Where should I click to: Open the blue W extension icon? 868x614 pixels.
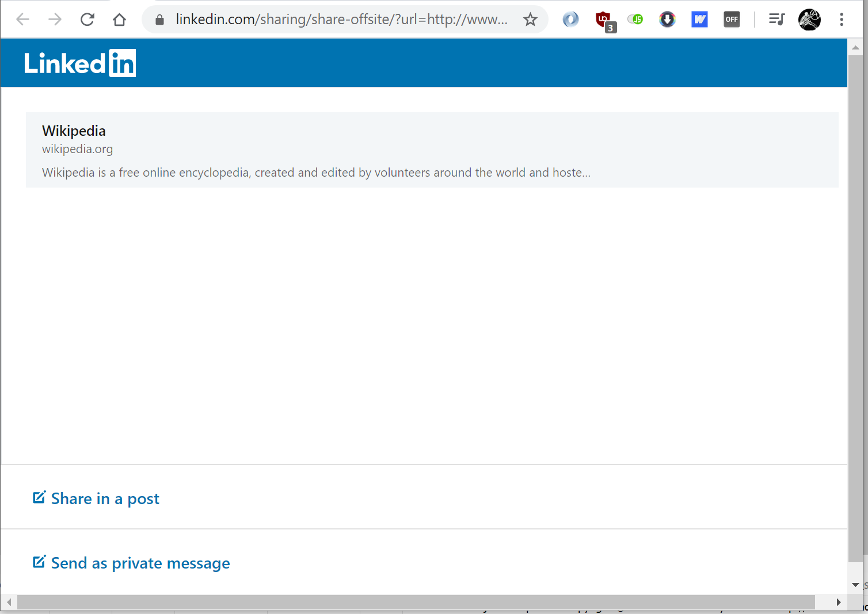point(699,20)
